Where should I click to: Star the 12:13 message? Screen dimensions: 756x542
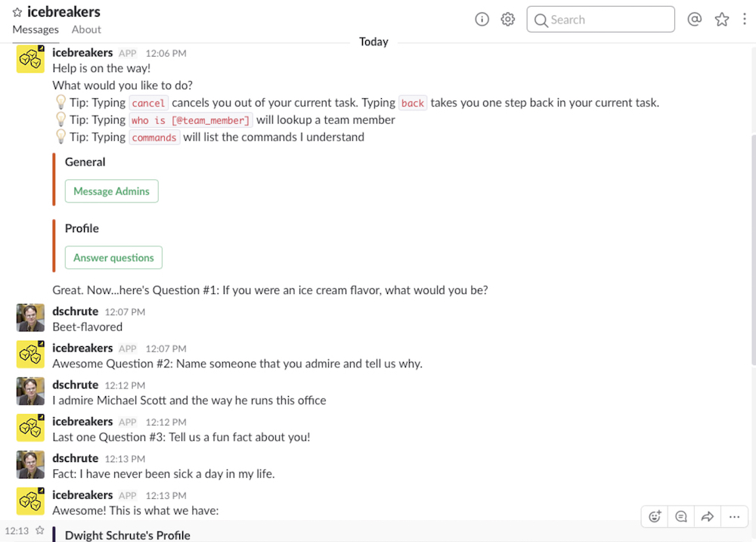pyautogui.click(x=40, y=531)
